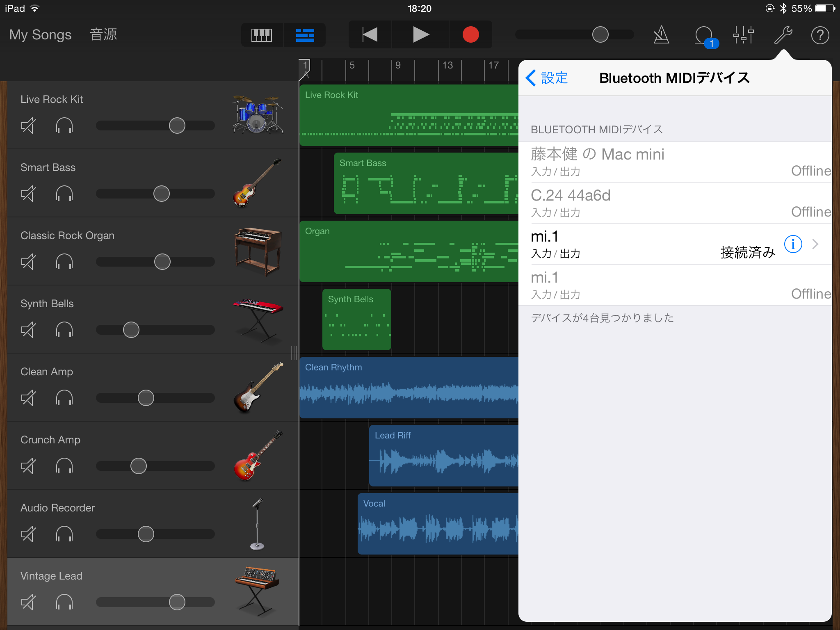Start playback with the play button
The width and height of the screenshot is (840, 630).
point(420,35)
